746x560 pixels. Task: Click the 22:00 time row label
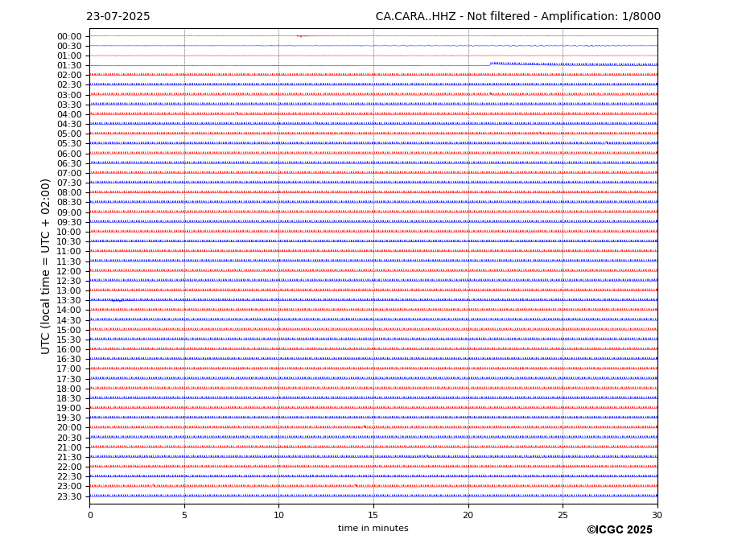click(x=69, y=467)
